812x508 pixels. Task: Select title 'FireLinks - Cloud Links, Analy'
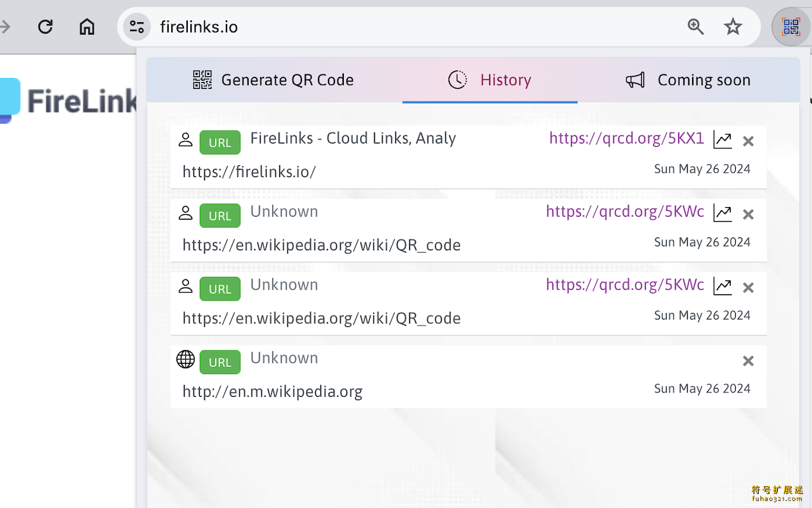click(353, 138)
